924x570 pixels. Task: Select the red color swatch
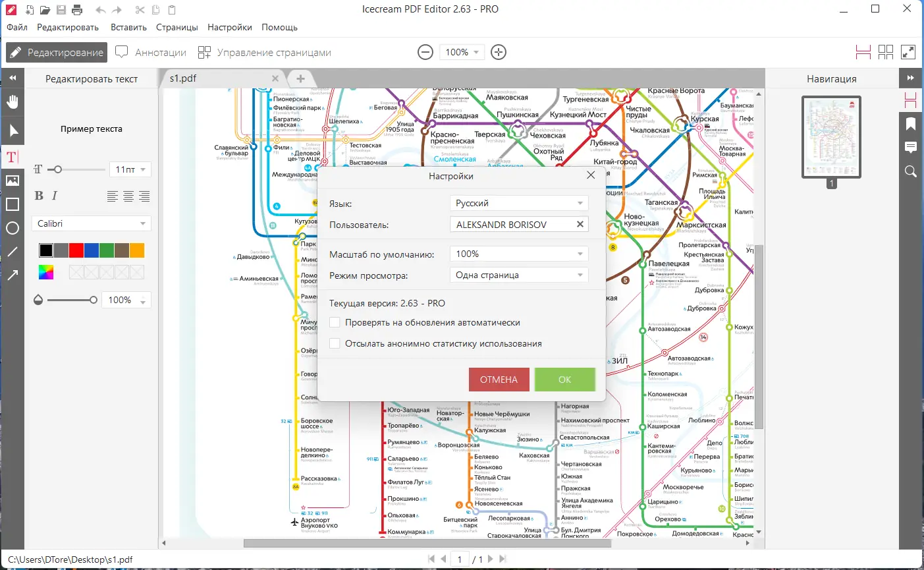coord(76,250)
